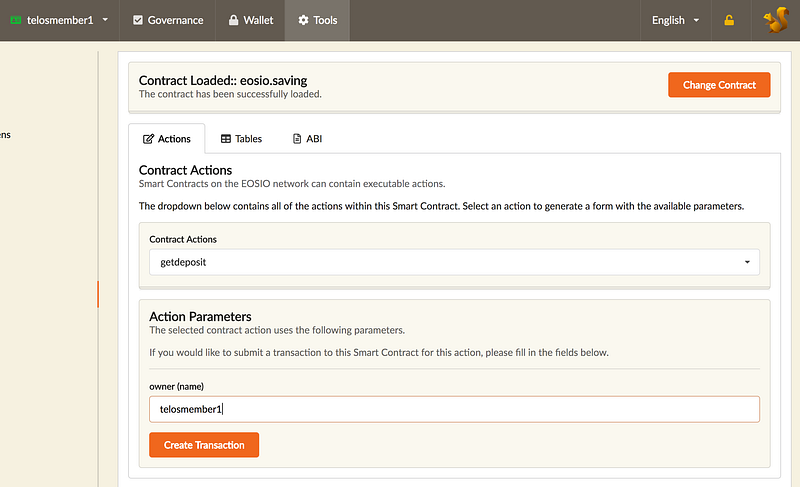800x487 pixels.
Task: Click 'The contract has been successfully loaded.' text
Action: click(x=230, y=94)
